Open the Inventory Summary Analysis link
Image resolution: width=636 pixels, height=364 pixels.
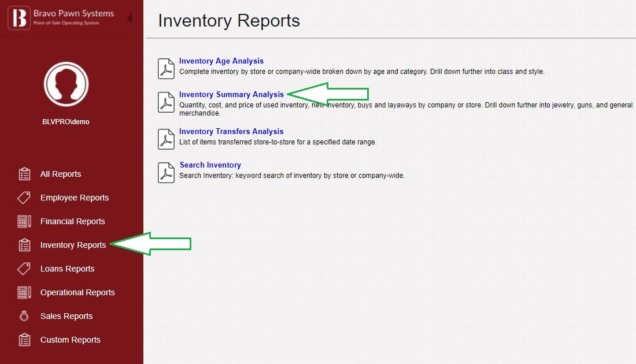(232, 94)
